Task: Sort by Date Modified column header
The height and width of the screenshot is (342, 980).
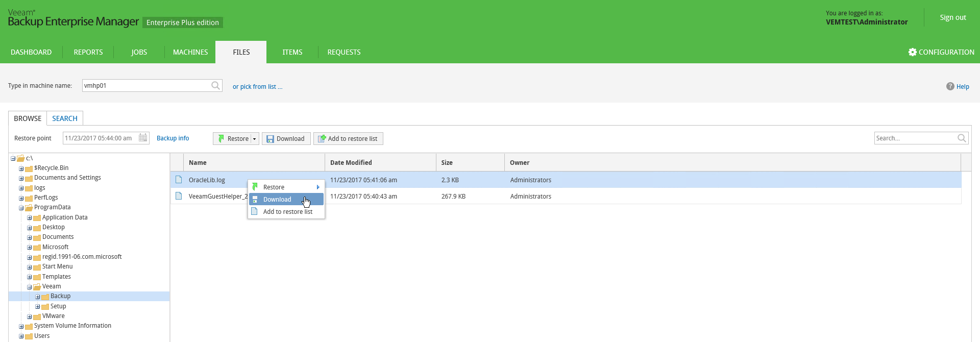Action: pos(380,162)
